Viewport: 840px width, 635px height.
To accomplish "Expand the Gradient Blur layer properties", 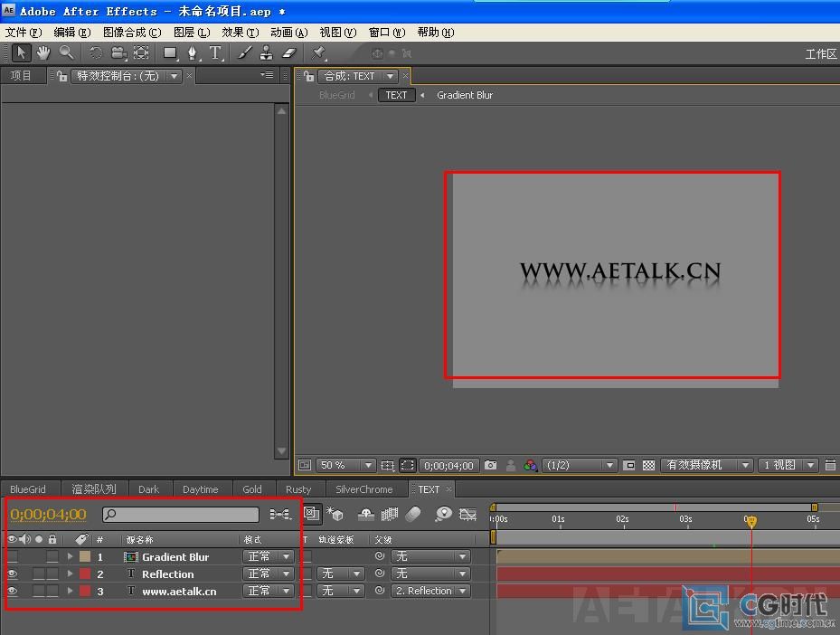I will [70, 557].
